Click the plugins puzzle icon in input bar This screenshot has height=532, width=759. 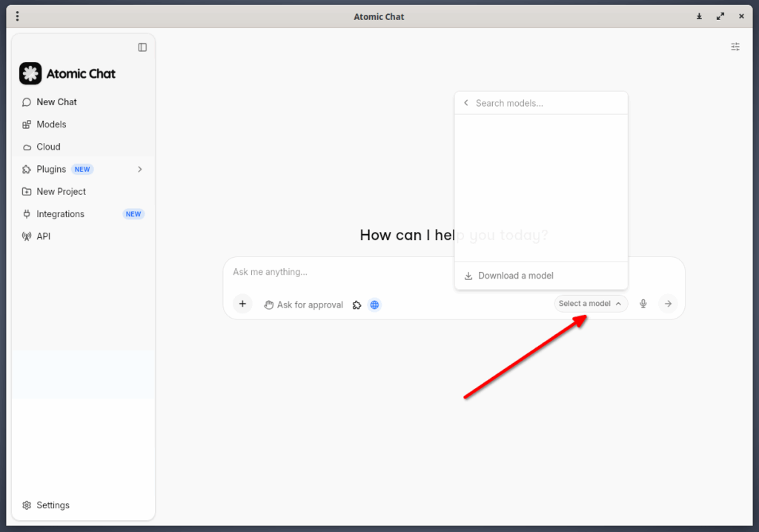click(357, 305)
